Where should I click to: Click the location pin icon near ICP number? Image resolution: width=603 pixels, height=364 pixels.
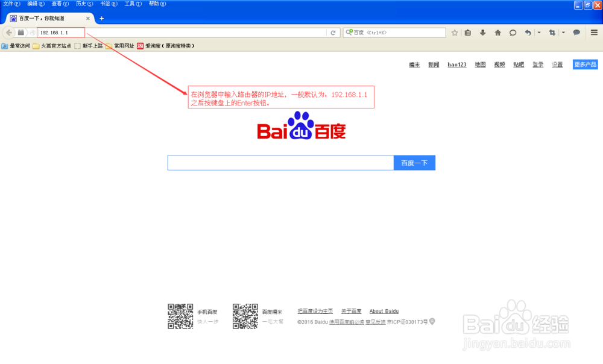tap(432, 321)
